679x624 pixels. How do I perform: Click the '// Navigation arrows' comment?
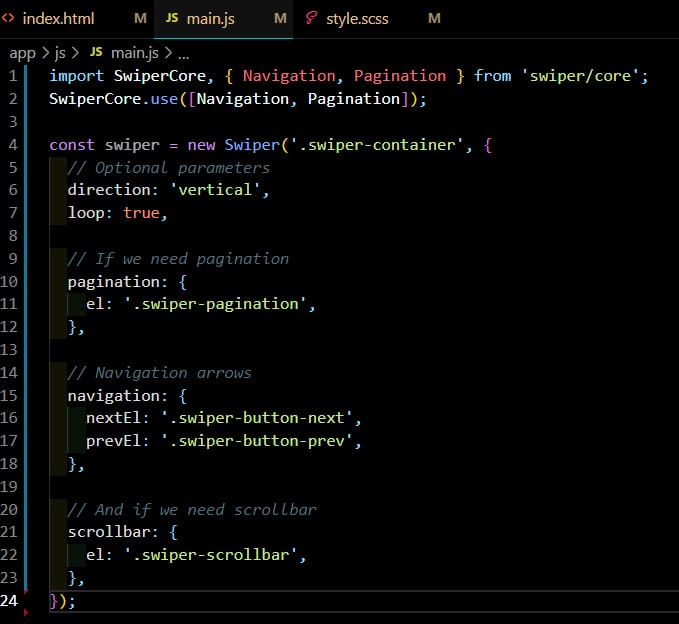[159, 373]
